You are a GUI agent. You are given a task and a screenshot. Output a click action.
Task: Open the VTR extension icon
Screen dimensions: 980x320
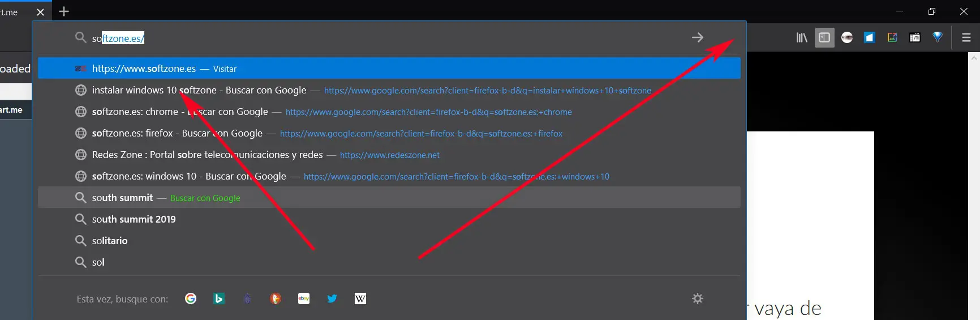(915, 37)
